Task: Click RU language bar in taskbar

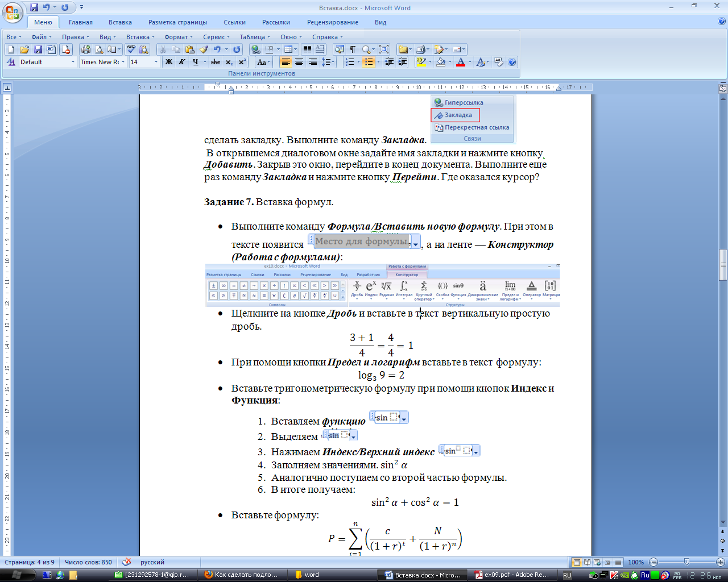Action: (567, 575)
